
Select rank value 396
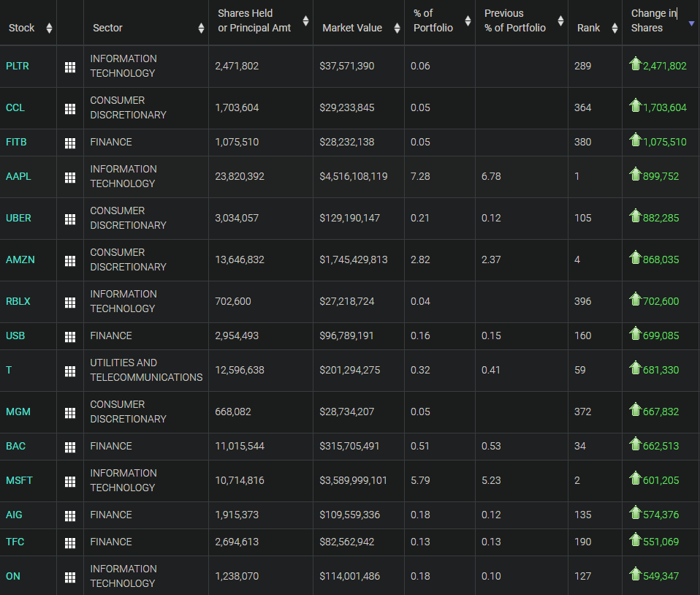pos(582,301)
